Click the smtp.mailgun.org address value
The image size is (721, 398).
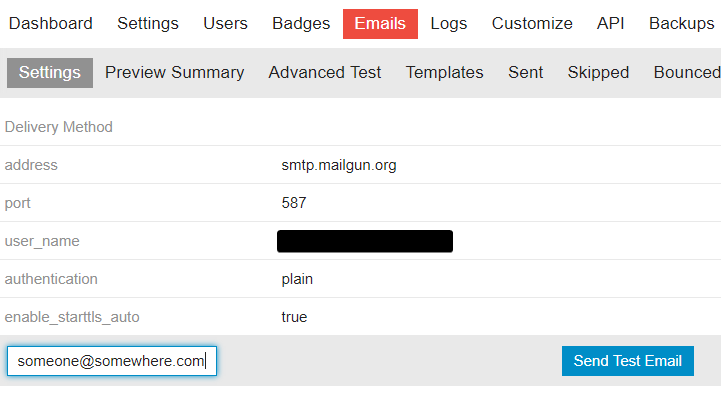339,165
